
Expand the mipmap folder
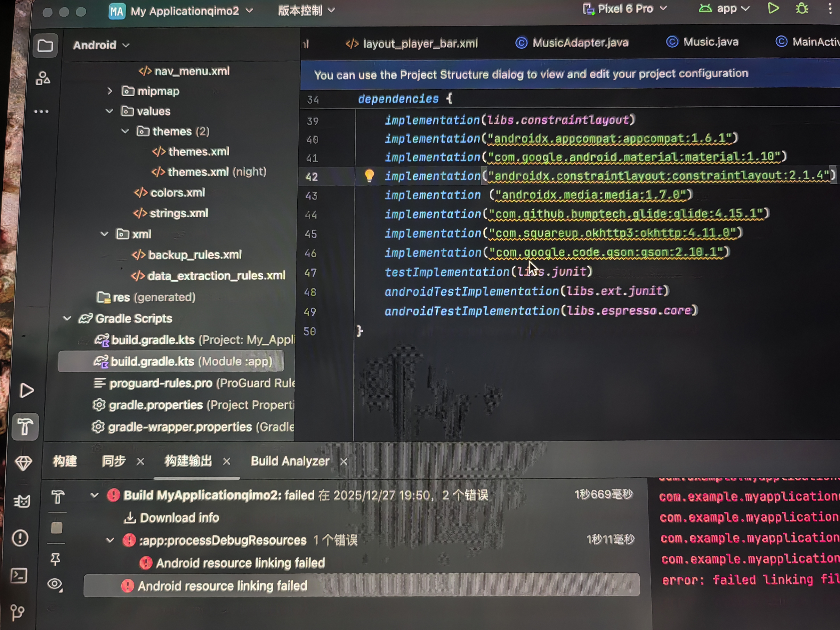110,91
